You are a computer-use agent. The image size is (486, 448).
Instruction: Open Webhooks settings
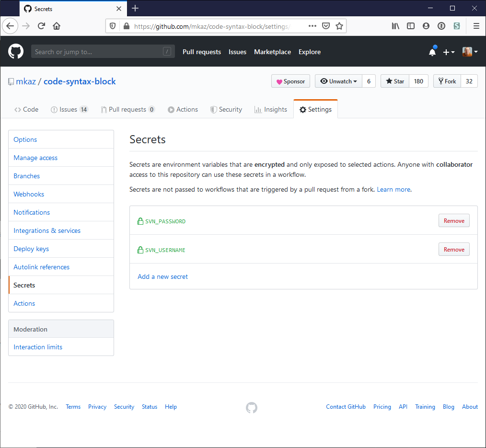coord(61,194)
